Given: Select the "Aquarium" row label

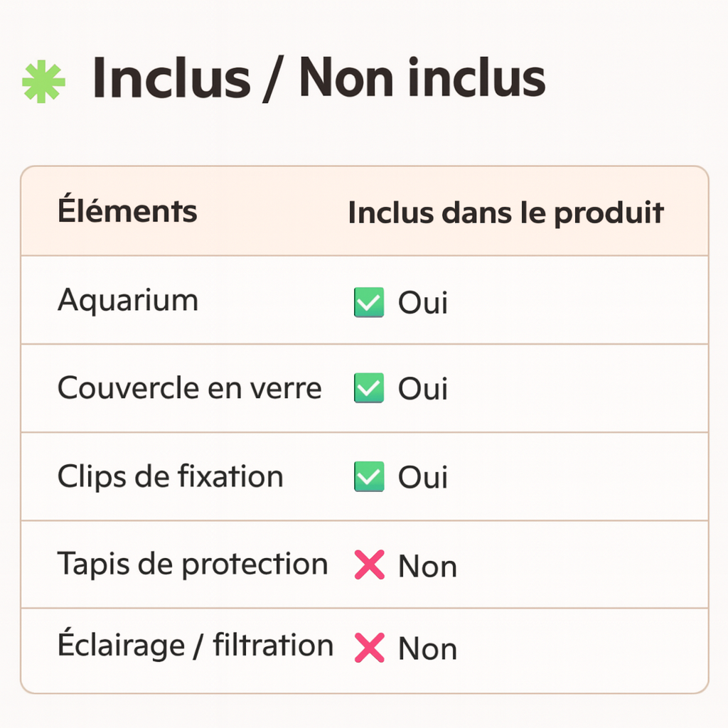Looking at the screenshot, I should tap(128, 301).
